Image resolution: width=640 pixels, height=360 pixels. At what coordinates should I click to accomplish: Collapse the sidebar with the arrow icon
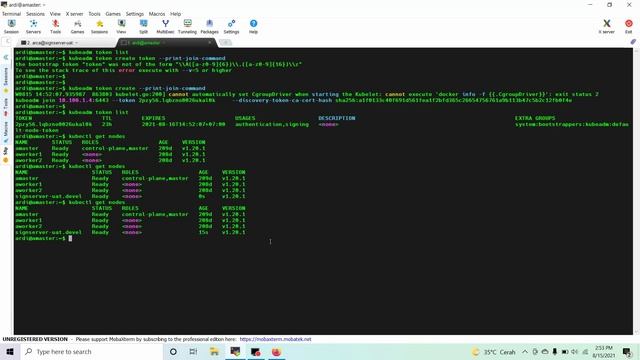6,57
